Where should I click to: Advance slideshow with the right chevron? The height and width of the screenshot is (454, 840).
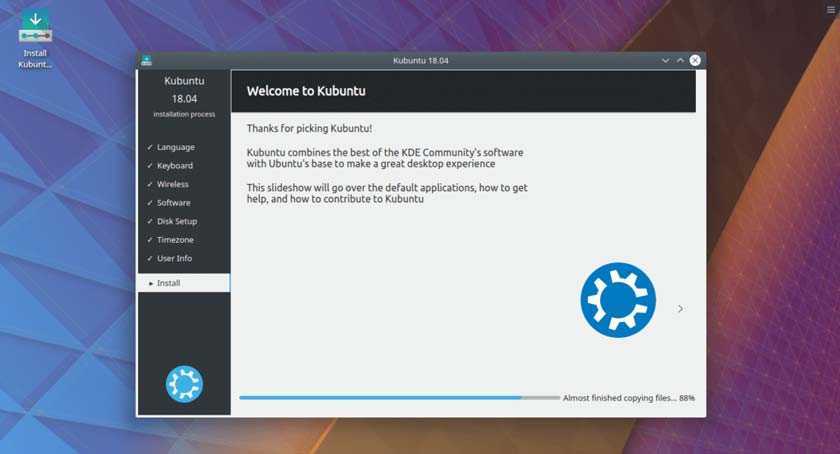click(680, 309)
